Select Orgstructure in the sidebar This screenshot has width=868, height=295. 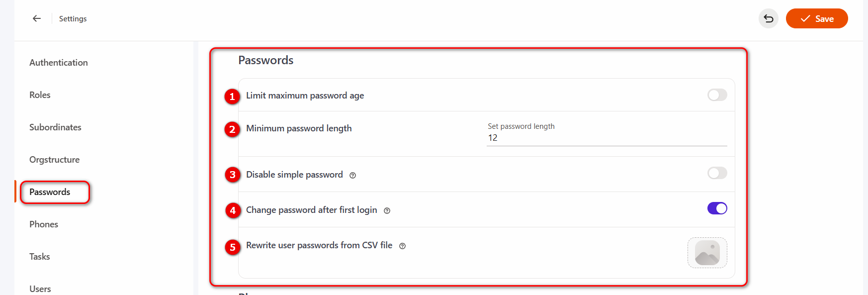click(x=54, y=160)
